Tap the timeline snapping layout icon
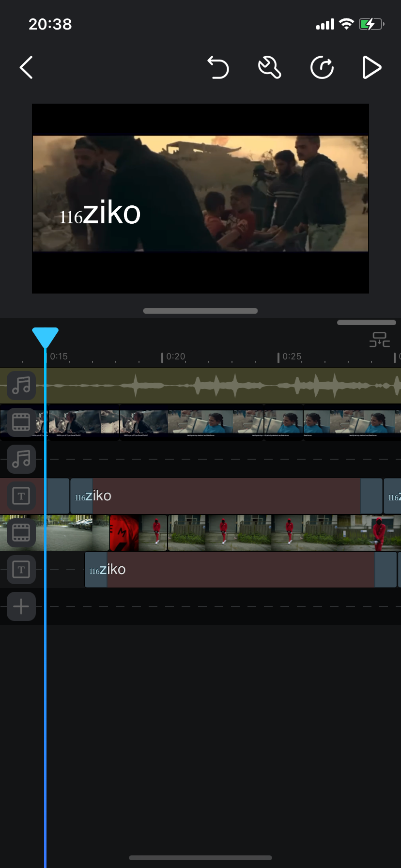 pos(379,340)
